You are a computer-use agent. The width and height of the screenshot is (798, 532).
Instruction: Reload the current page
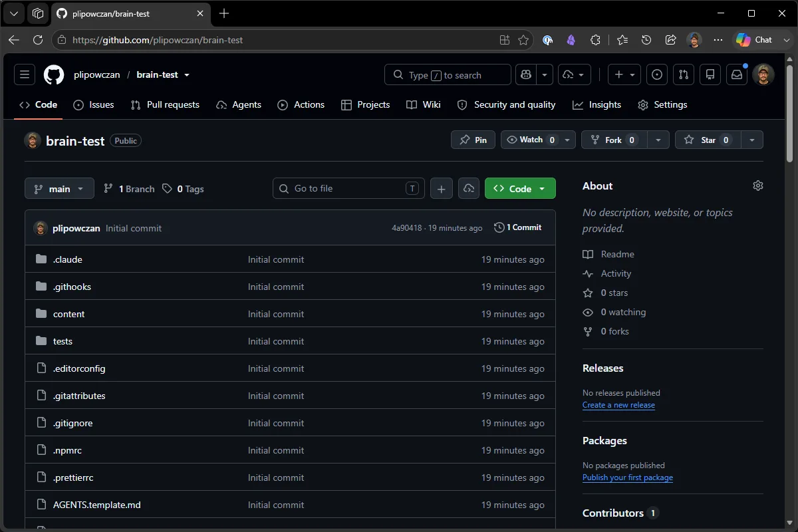pos(38,40)
